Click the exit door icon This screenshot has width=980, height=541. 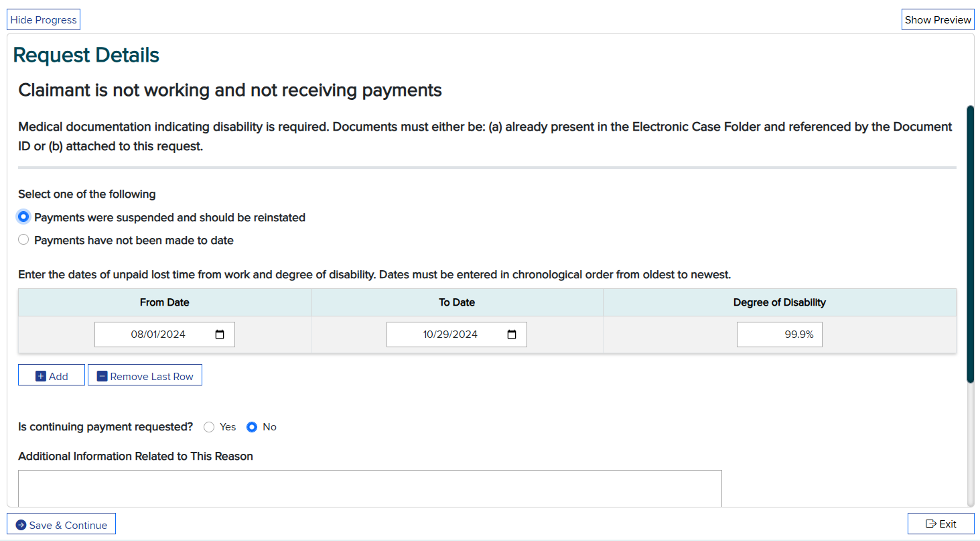[x=930, y=524]
